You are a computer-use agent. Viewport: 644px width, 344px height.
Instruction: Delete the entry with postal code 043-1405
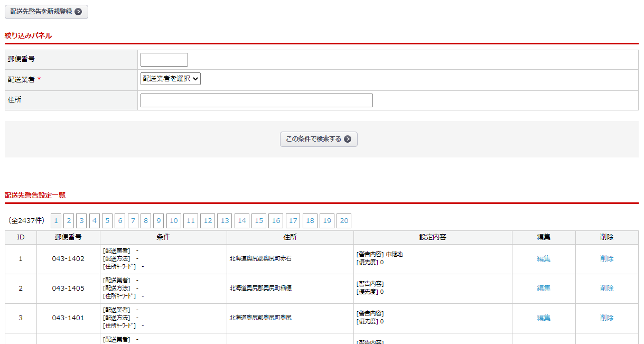point(606,289)
